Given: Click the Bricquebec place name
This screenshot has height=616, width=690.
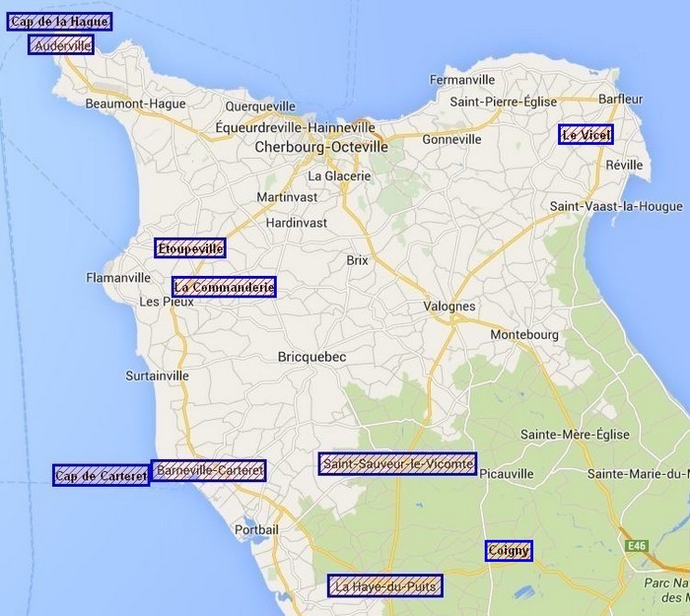Looking at the screenshot, I should [x=312, y=356].
